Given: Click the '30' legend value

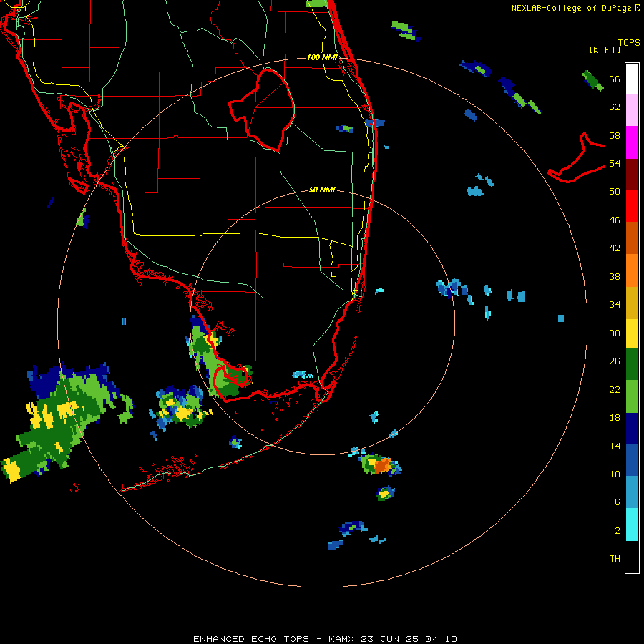Looking at the screenshot, I should 615,333.
